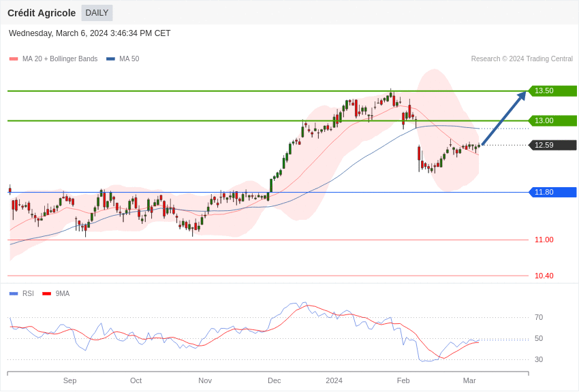Click the MA 50 blue legend swatch

(110, 59)
